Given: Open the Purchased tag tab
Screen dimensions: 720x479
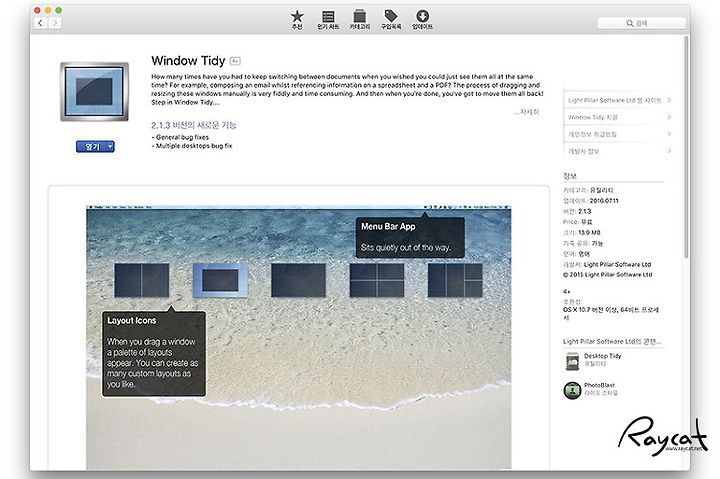Looking at the screenshot, I should [391, 20].
